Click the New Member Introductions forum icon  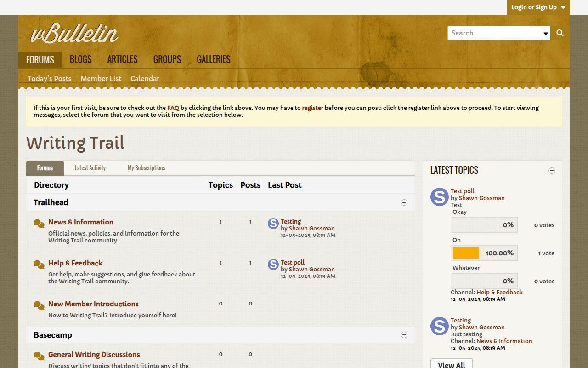pos(39,306)
